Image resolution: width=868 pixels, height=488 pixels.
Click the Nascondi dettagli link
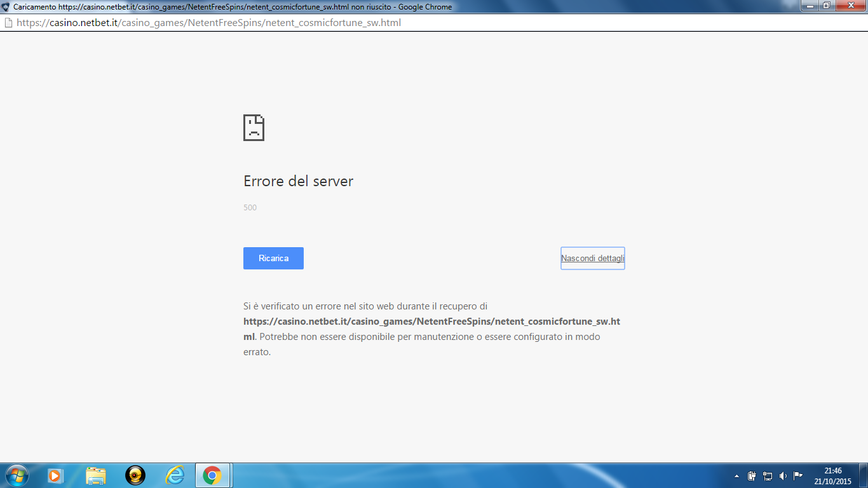593,258
